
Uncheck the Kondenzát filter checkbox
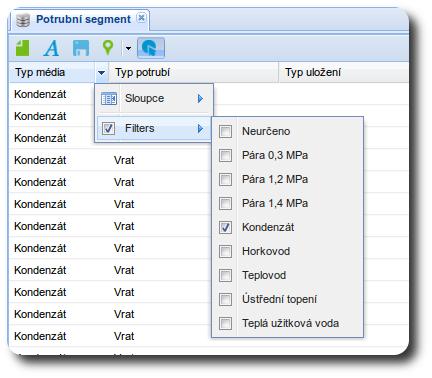225,227
